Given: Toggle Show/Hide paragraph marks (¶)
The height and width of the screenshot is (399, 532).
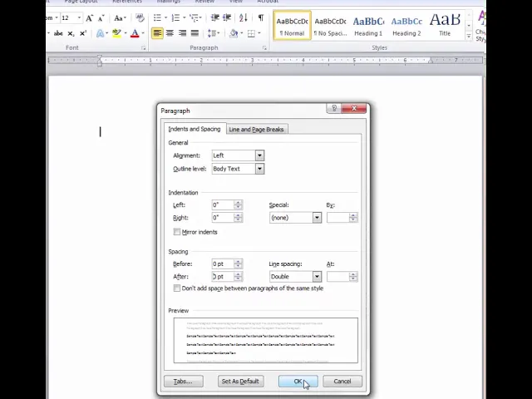Looking at the screenshot, I should (x=261, y=17).
